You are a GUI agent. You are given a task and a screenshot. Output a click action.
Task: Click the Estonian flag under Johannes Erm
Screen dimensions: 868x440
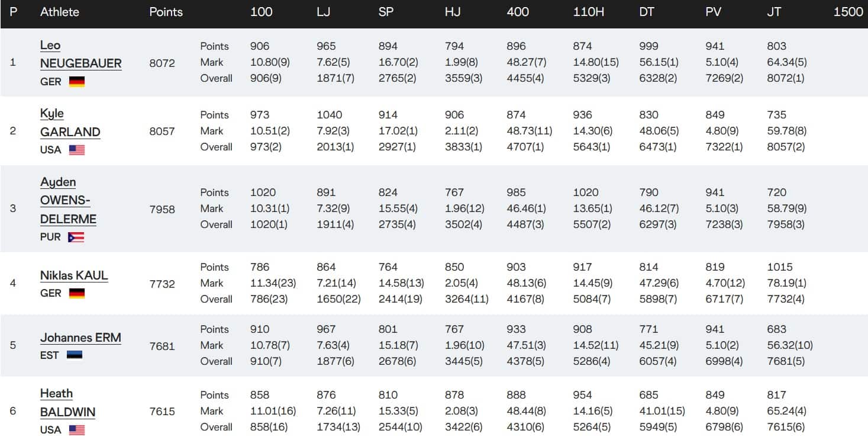pyautogui.click(x=75, y=355)
